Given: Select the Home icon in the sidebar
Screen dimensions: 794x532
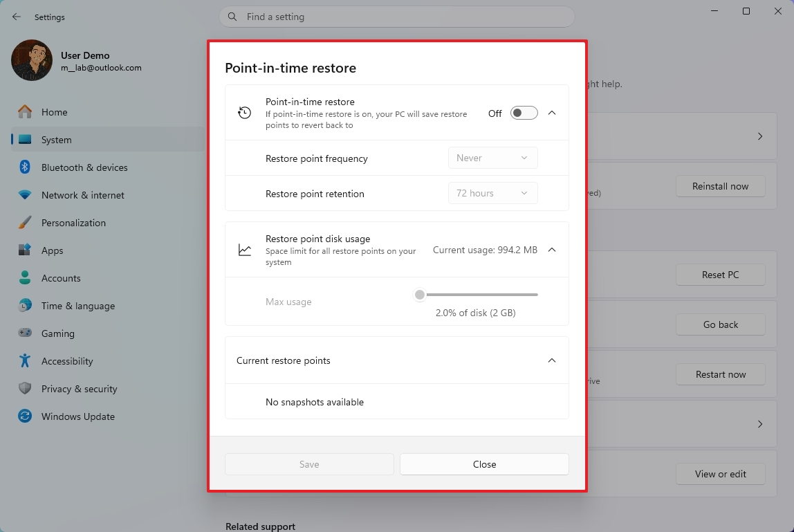Looking at the screenshot, I should click(x=24, y=111).
